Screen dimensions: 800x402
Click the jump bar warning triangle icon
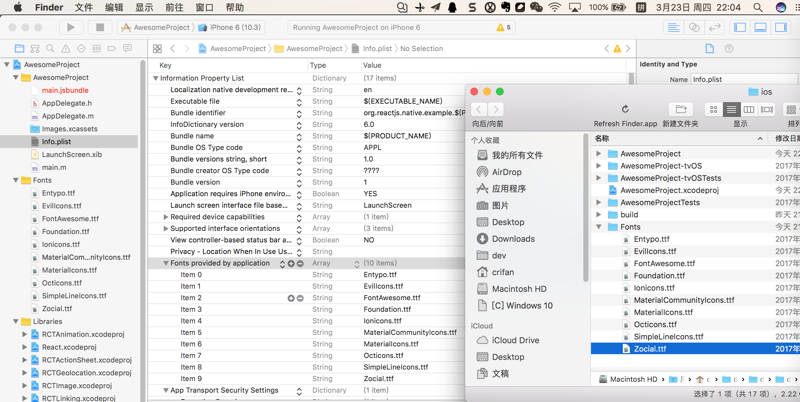(617, 48)
